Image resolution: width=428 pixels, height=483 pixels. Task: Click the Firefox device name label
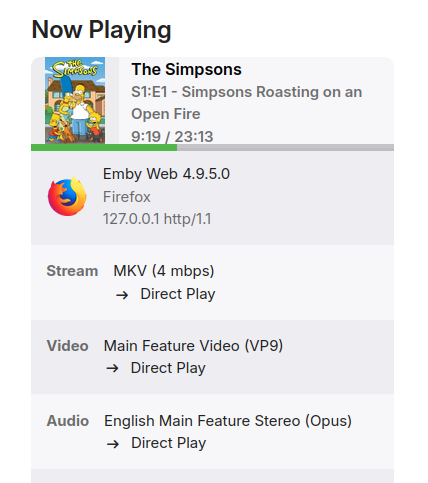[x=127, y=197]
